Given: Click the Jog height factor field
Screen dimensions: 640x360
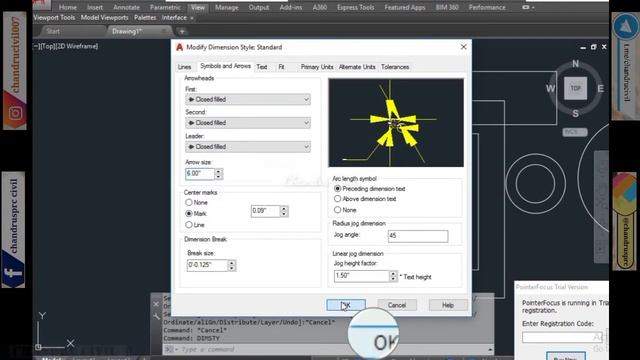Looking at the screenshot, I should [362, 276].
